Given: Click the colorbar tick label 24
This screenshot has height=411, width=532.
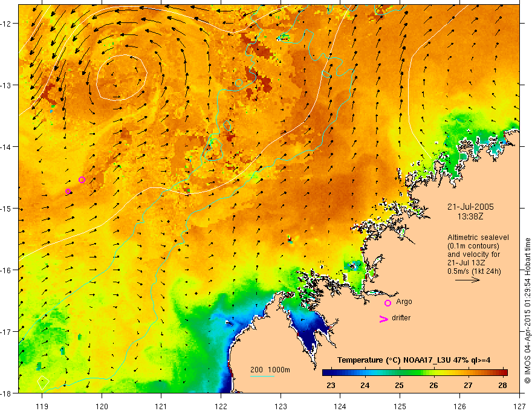Looking at the screenshot, I should [365, 385].
